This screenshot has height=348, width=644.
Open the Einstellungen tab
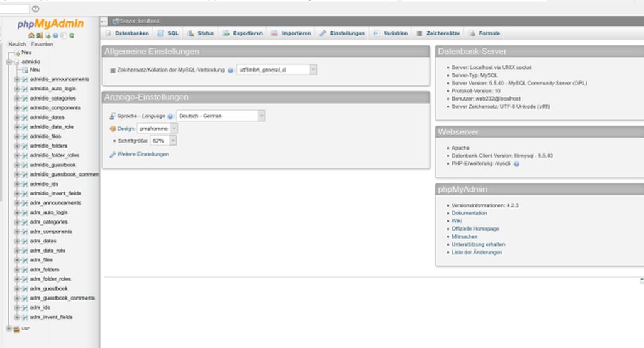pyautogui.click(x=343, y=33)
